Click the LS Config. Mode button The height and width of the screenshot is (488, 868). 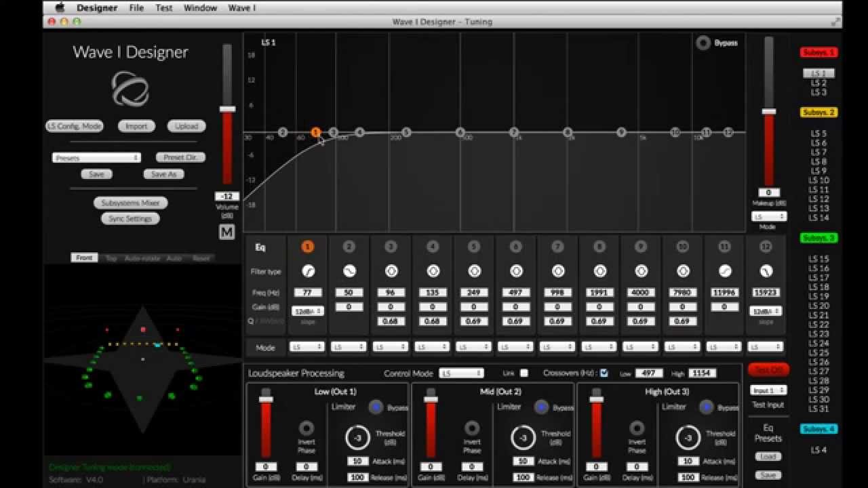point(74,126)
